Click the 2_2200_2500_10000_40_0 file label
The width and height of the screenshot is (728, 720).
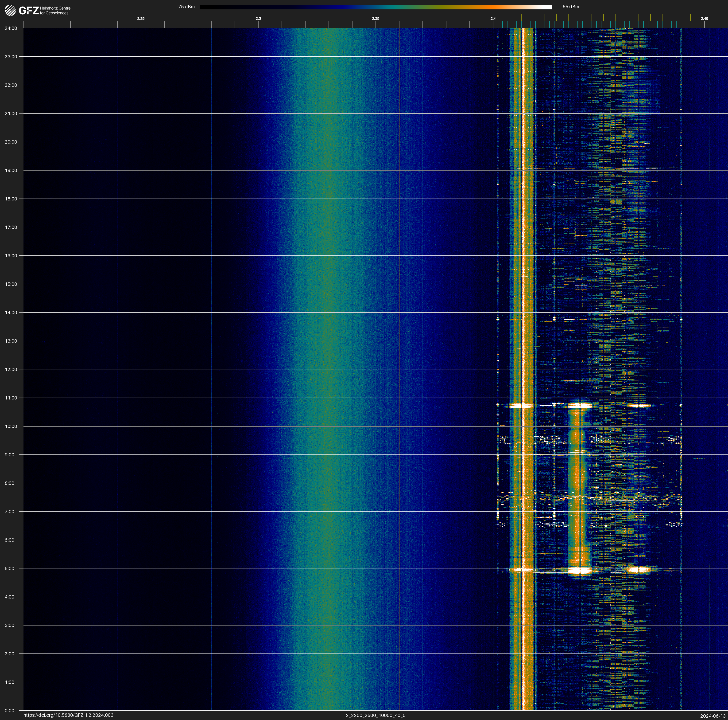pyautogui.click(x=375, y=715)
